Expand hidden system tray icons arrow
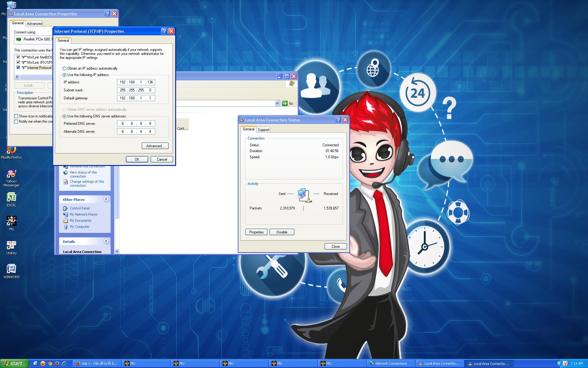This screenshot has width=588, height=368. coord(559,363)
